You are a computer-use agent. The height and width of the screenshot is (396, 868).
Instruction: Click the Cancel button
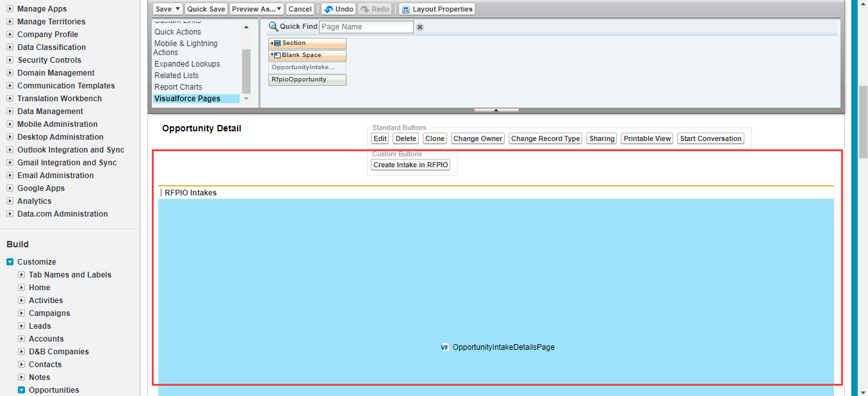[300, 9]
